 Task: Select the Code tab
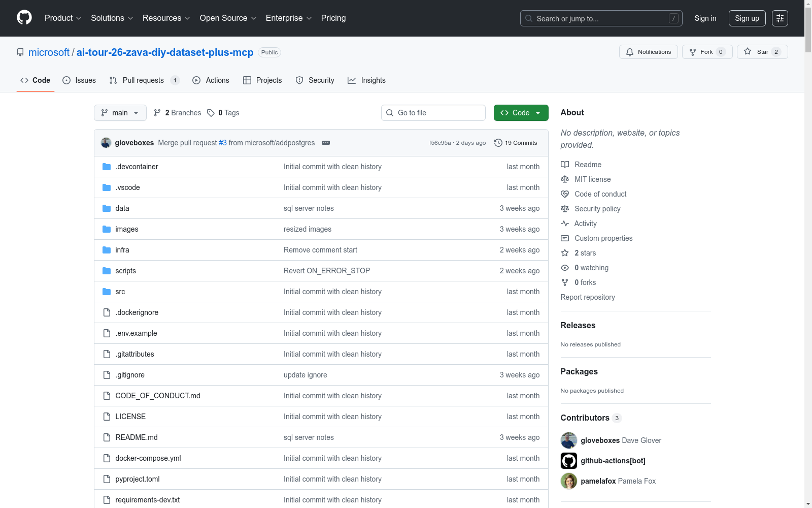pos(35,80)
